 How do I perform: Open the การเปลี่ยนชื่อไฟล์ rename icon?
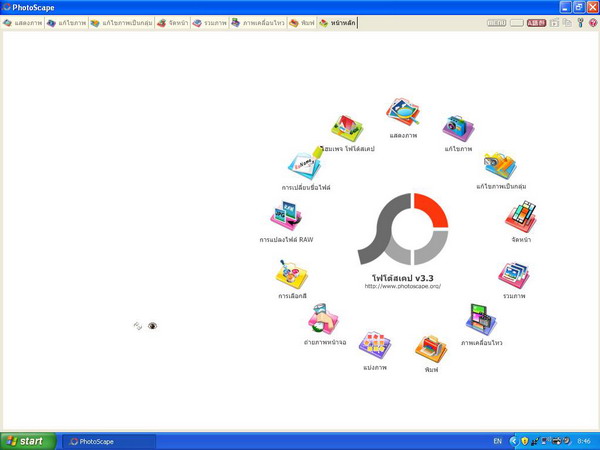pyautogui.click(x=306, y=163)
